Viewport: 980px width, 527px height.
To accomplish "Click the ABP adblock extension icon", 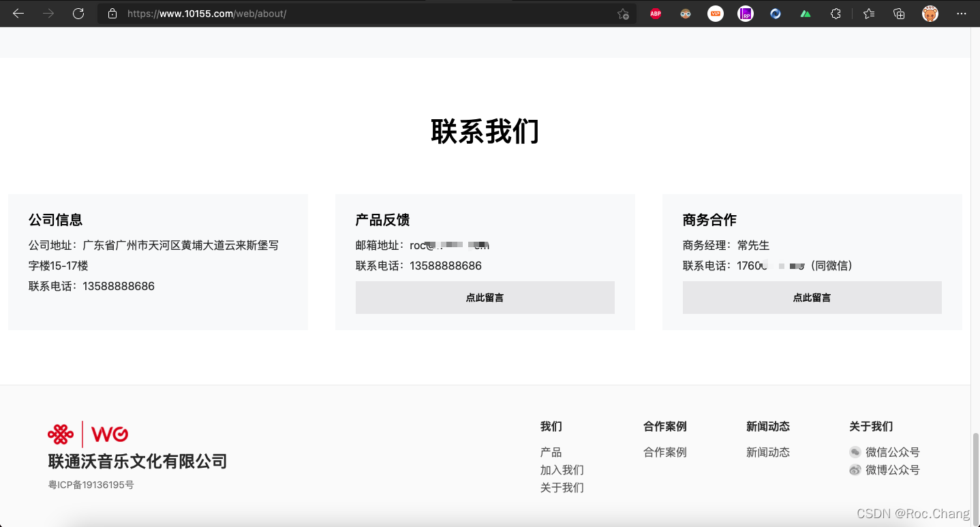I will pos(655,14).
